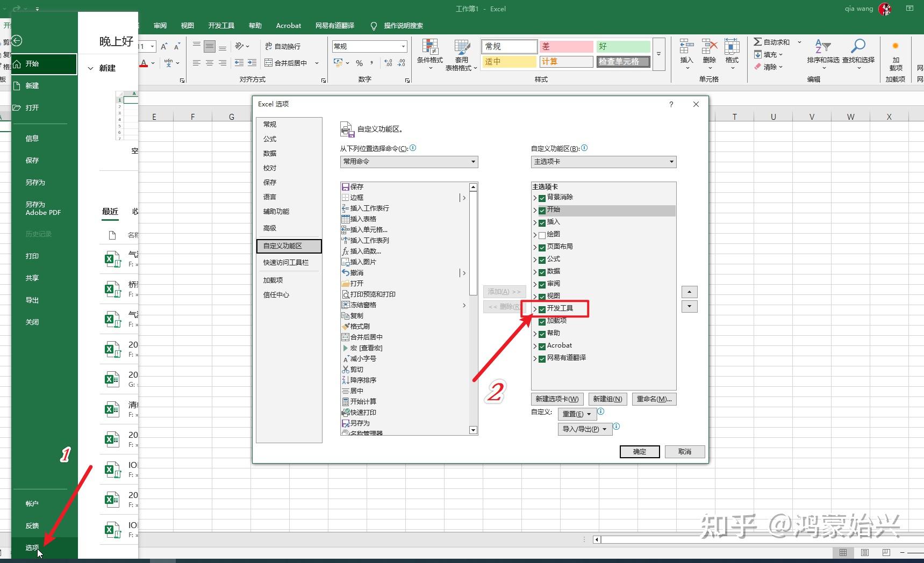Click the Move Up arrow button
The height and width of the screenshot is (563, 924).
(x=690, y=292)
